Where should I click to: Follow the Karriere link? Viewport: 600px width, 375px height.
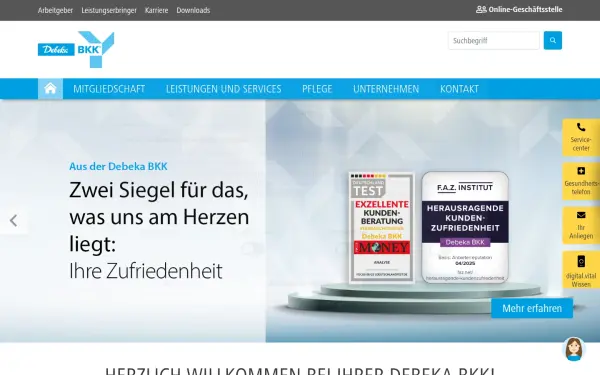click(x=156, y=10)
